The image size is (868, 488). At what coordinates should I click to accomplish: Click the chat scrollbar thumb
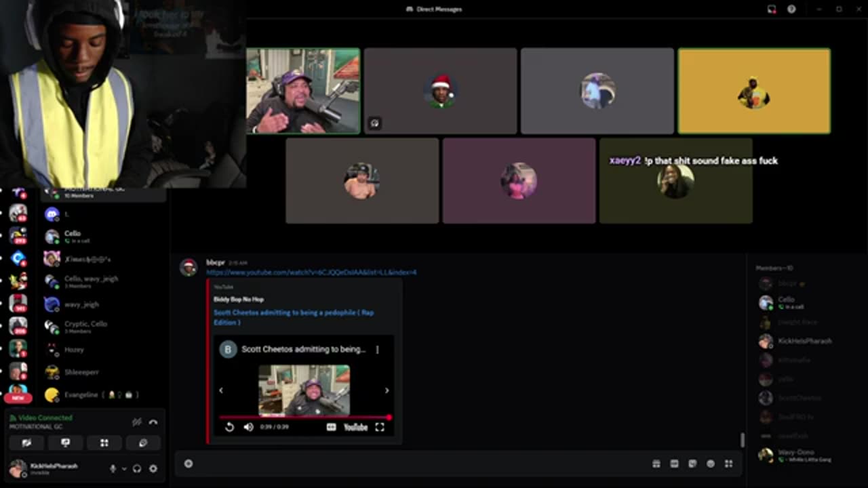pyautogui.click(x=743, y=440)
